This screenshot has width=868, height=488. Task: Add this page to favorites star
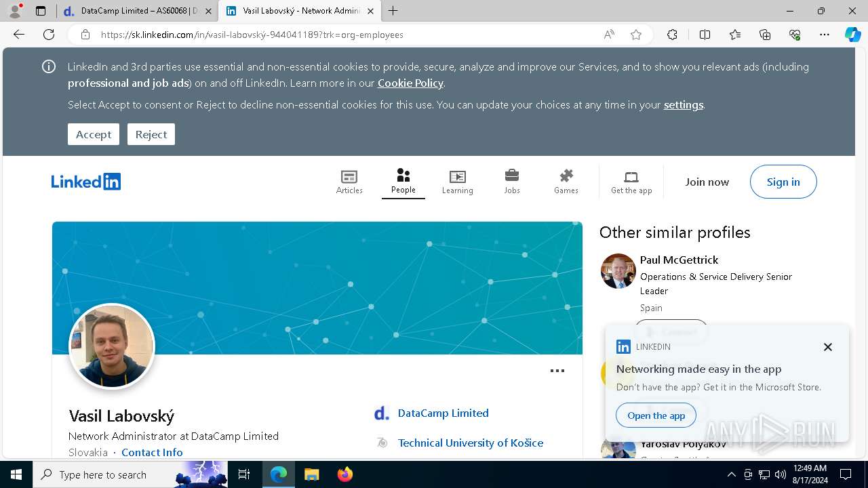[635, 35]
